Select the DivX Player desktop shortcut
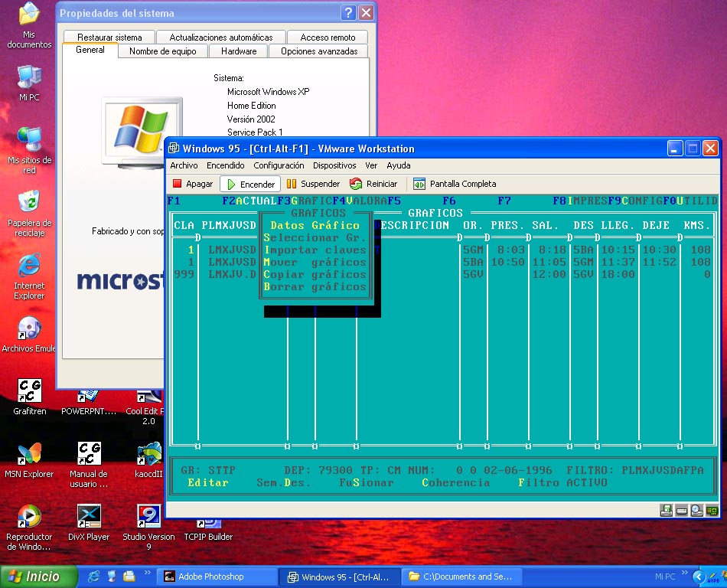The width and height of the screenshot is (727, 588). tap(89, 523)
